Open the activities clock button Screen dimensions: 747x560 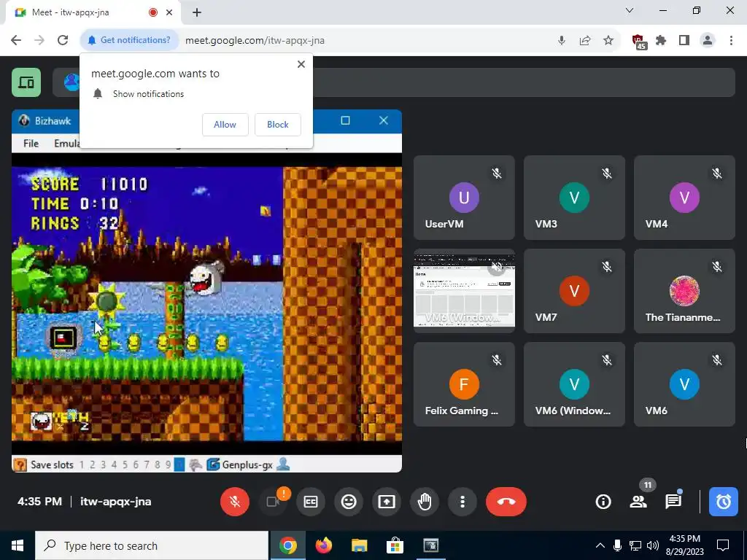click(723, 502)
